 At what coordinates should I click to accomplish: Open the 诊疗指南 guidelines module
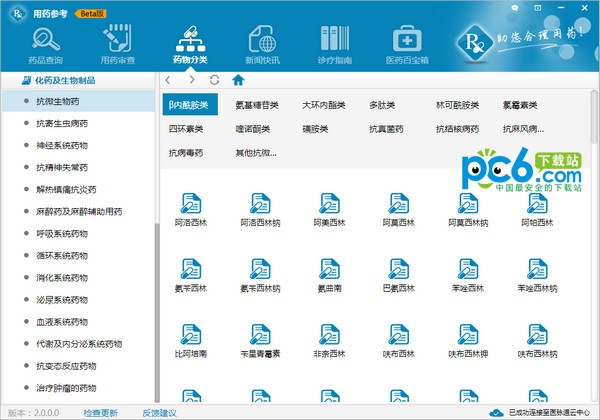(x=333, y=45)
